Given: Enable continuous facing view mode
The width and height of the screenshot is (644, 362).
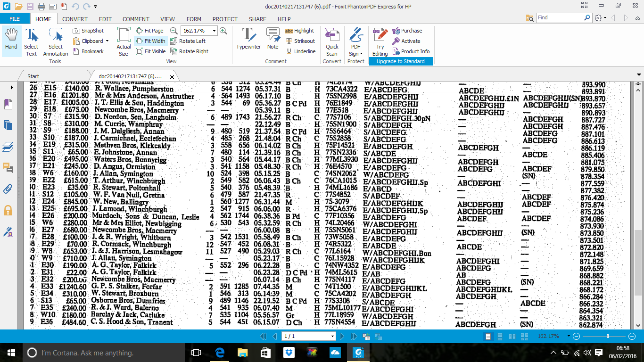Looking at the screenshot, I should [x=524, y=336].
